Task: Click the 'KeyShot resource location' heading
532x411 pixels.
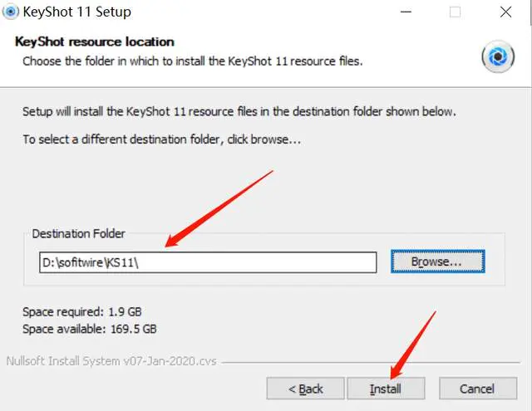Action: click(x=94, y=42)
